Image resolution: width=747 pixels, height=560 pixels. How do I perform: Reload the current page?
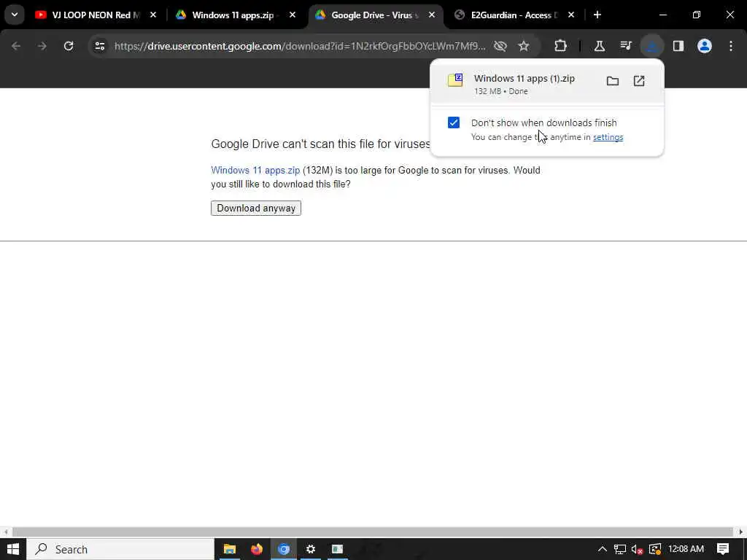(x=69, y=46)
